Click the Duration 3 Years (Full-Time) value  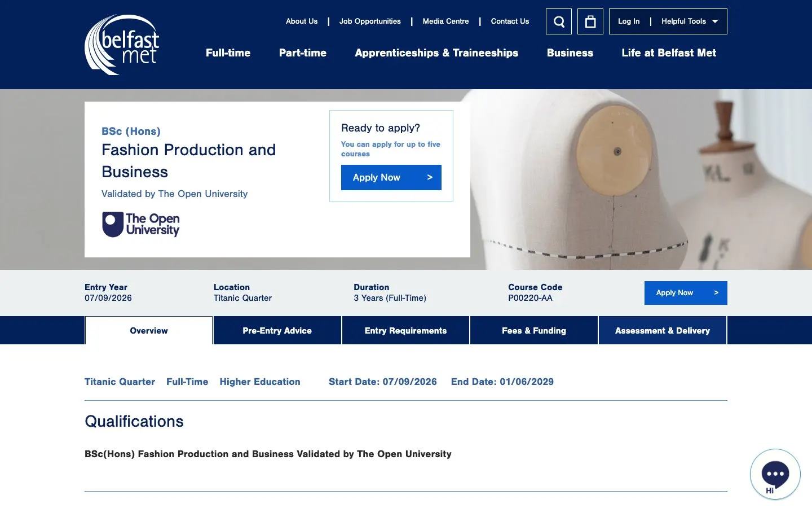pyautogui.click(x=390, y=298)
